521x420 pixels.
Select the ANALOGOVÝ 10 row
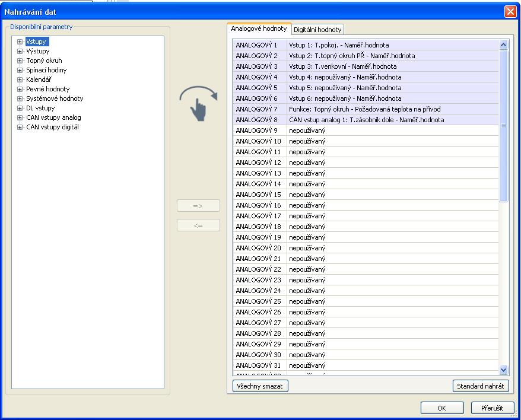366,141
